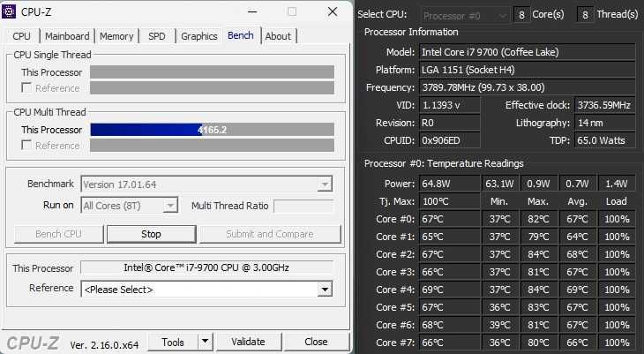Click Core #2 average temperature 68°C
Image resolution: width=644 pixels, height=354 pixels.
578,254
